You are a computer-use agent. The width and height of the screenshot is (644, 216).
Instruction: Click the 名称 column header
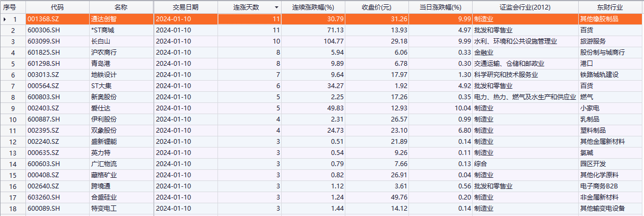(x=121, y=7)
